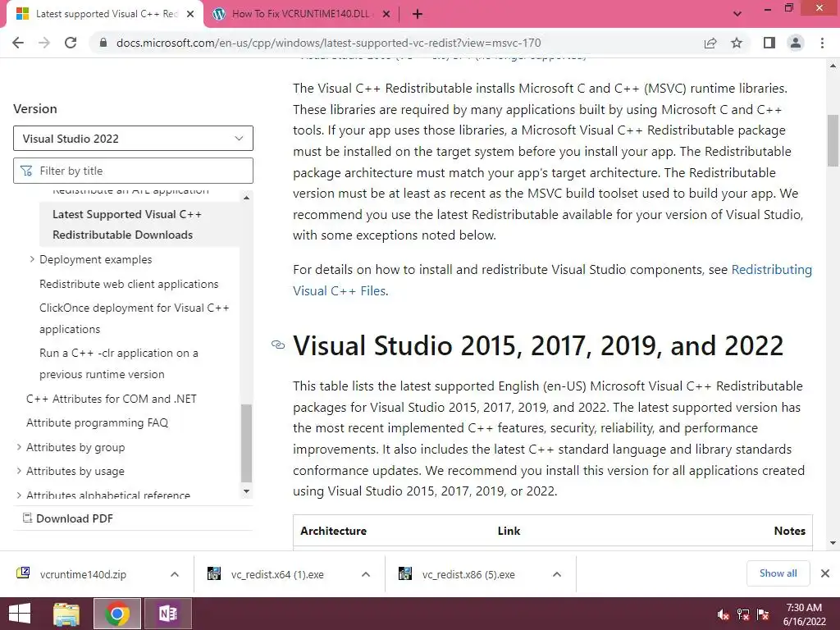Open Attribute programming FAQ
840x630 pixels.
97,422
